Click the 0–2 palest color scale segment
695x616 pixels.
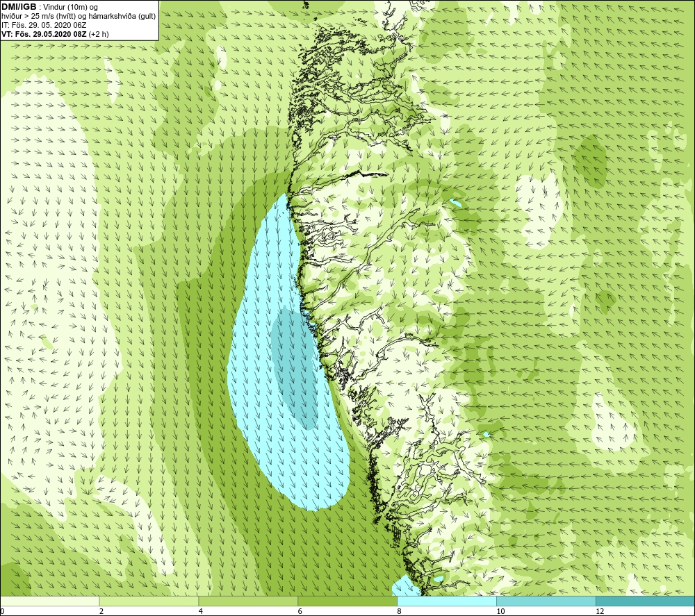(x=49, y=601)
